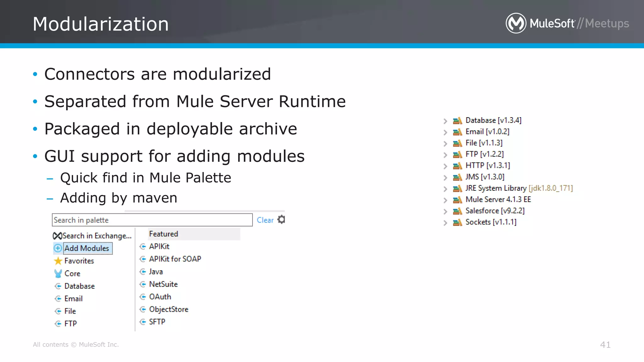Select the FTP category label
The width and height of the screenshot is (644, 362).
[x=70, y=324]
